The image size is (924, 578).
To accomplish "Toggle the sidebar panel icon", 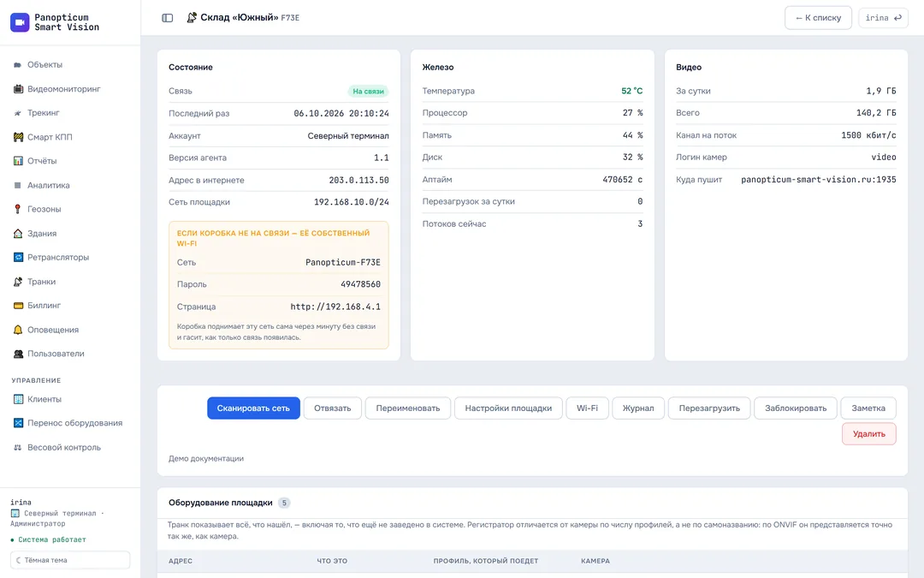I will tap(168, 18).
